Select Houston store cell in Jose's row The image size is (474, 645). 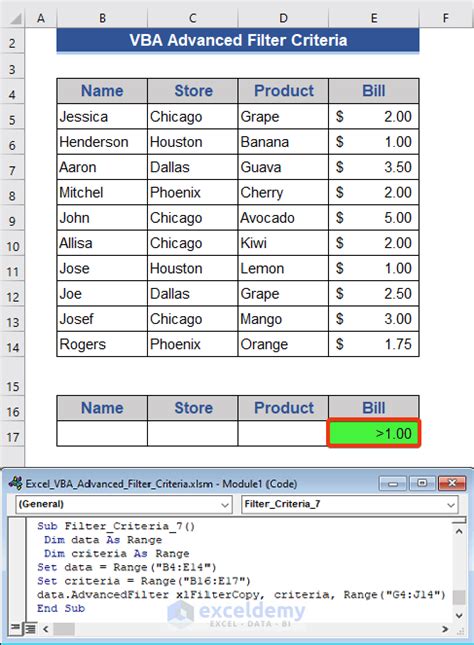193,268
